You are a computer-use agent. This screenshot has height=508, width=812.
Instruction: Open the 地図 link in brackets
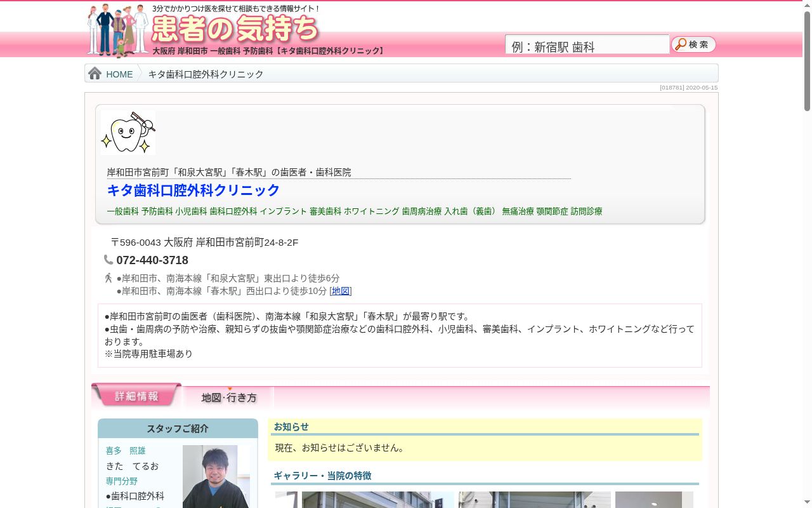(341, 291)
